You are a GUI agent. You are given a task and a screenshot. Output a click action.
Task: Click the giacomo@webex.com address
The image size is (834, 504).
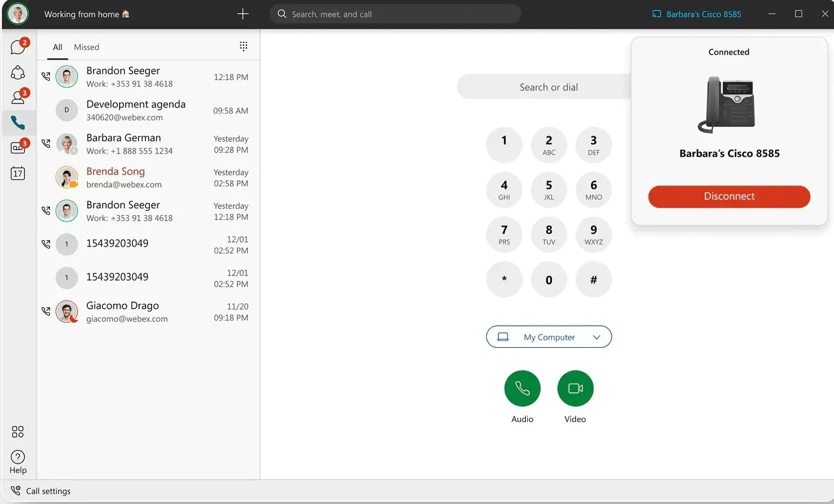[127, 319]
